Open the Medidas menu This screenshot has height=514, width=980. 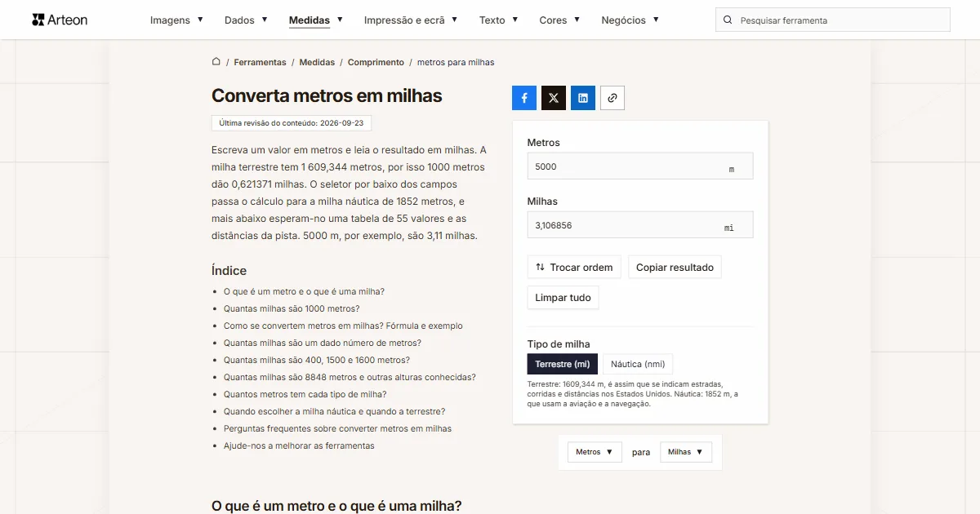coord(316,20)
